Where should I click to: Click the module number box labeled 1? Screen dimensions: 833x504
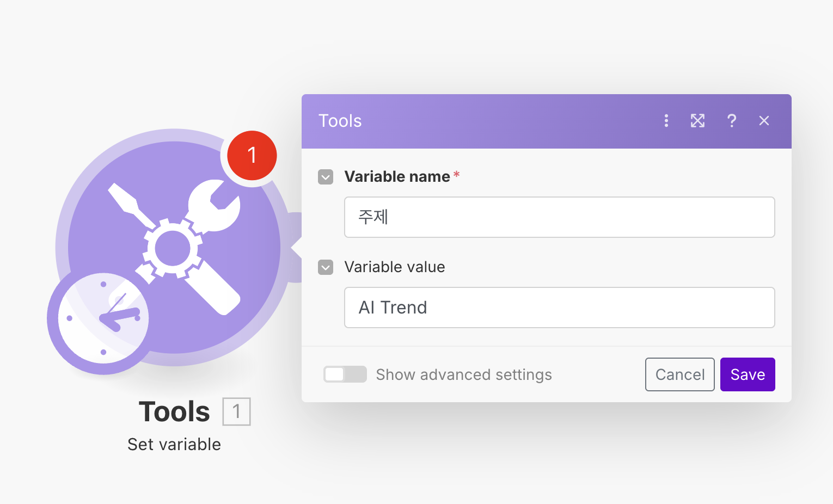[236, 411]
